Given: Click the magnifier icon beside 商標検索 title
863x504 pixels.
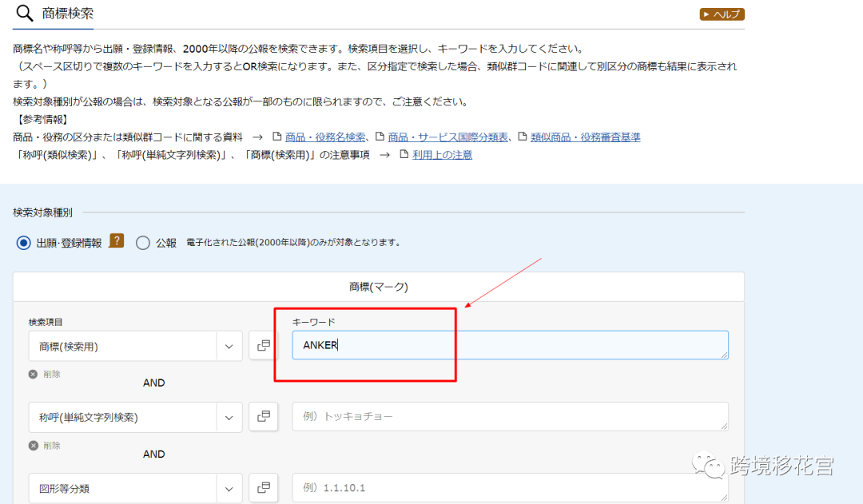Looking at the screenshot, I should point(24,13).
